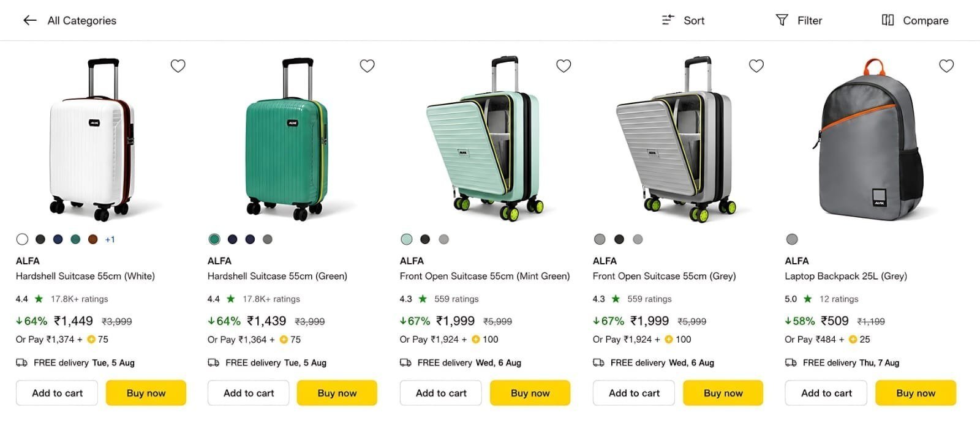Expand the +1 more colors for the white suitcase
The width and height of the screenshot is (980, 429).
click(x=110, y=239)
